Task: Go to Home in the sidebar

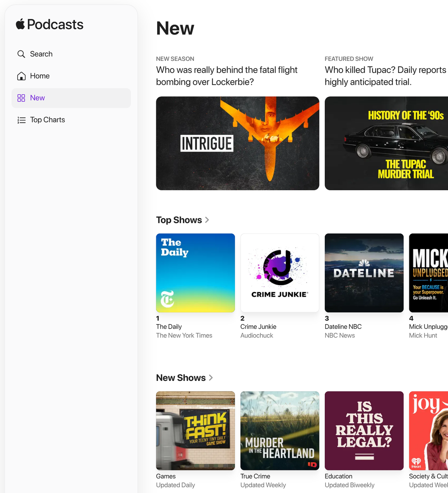Action: [x=71, y=76]
